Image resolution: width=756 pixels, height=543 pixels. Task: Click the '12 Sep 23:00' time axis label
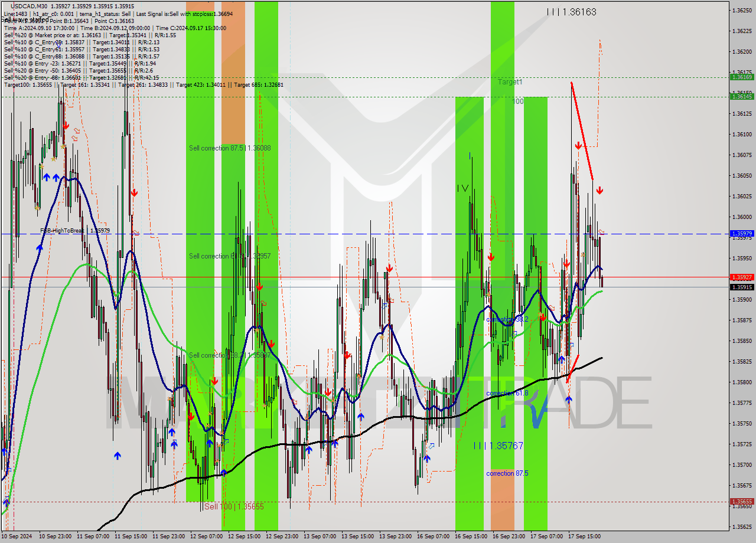282,537
